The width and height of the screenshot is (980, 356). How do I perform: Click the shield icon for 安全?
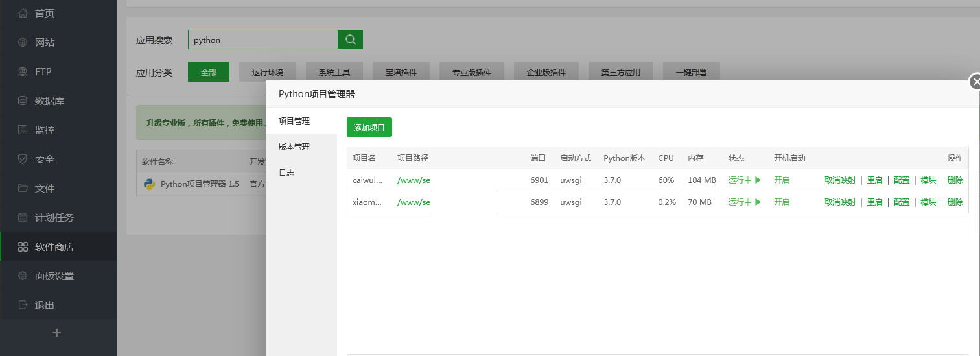(x=23, y=159)
